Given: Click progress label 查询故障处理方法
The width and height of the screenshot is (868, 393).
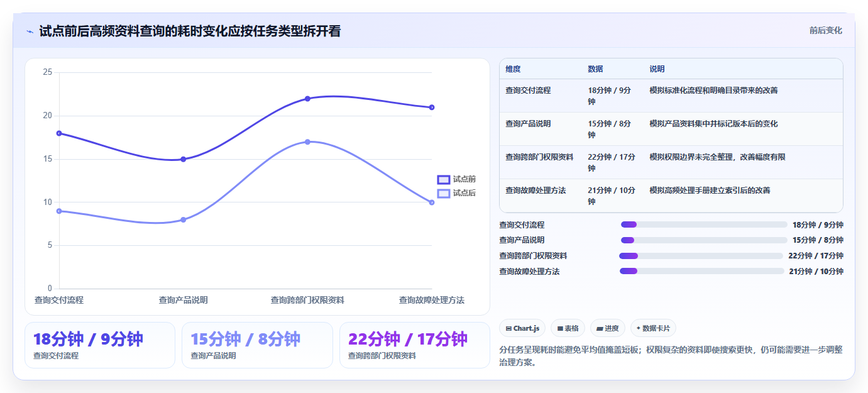Looking at the screenshot, I should click(x=529, y=272).
